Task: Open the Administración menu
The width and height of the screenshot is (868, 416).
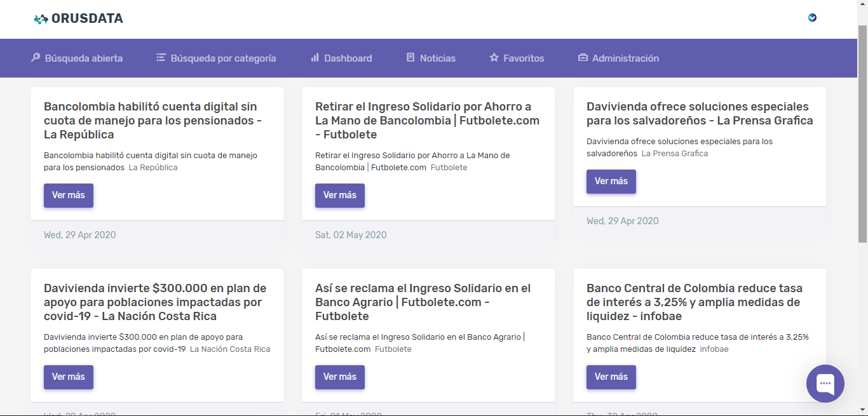Action: (618, 58)
